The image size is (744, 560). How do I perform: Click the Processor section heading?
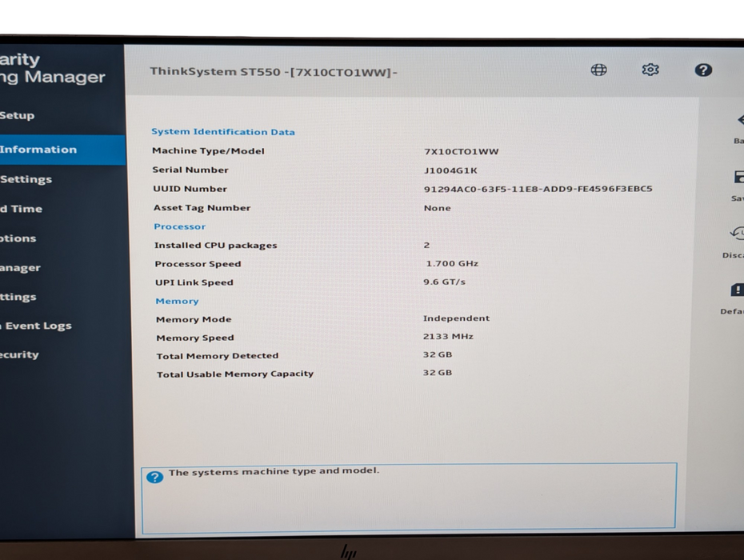pyautogui.click(x=179, y=226)
